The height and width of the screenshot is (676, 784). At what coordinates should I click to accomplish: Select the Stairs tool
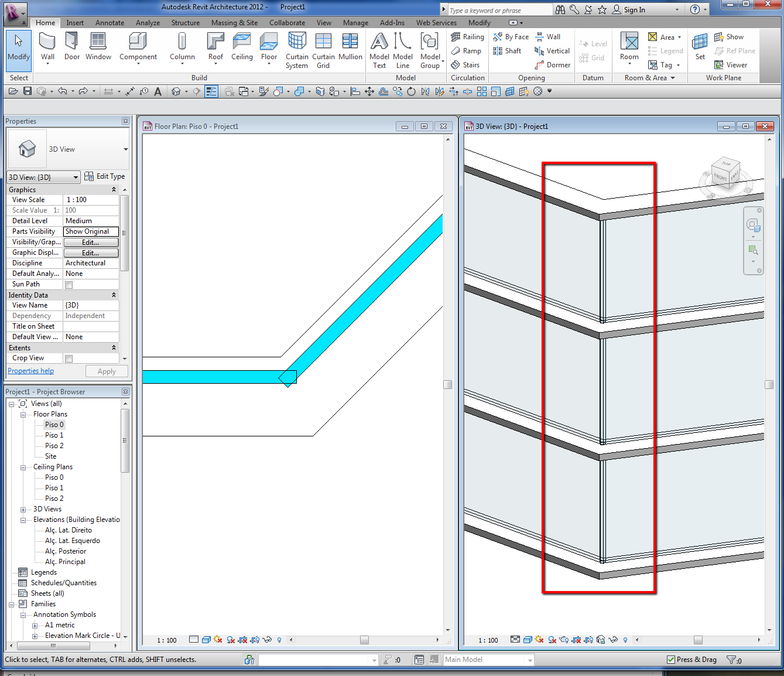(465, 65)
